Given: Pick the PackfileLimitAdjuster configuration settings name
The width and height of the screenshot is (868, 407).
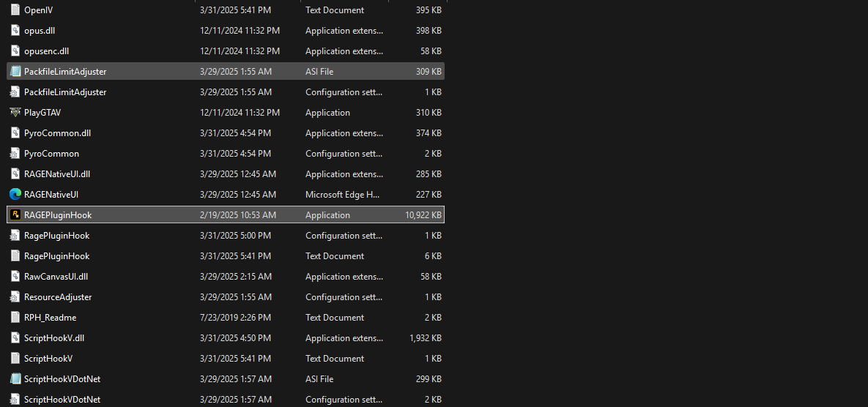Looking at the screenshot, I should point(65,92).
